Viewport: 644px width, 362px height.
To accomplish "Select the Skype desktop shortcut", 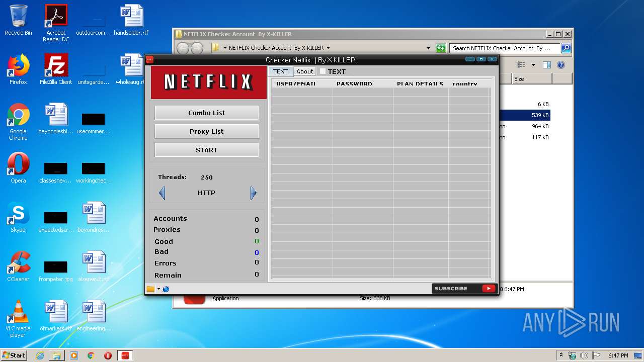I will [x=18, y=217].
